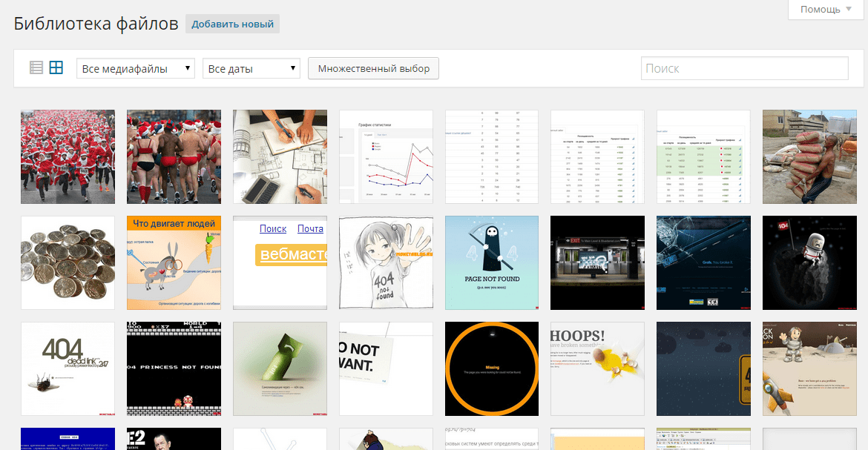Open the astronaut and rocket moon thumbnail
This screenshot has width=868, height=450.
[x=809, y=368]
